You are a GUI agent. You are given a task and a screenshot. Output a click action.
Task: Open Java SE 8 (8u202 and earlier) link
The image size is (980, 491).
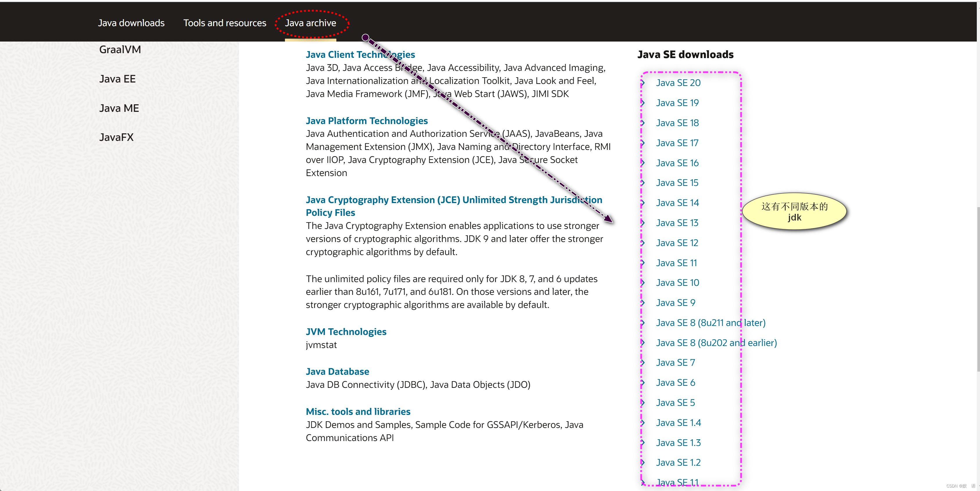click(716, 343)
